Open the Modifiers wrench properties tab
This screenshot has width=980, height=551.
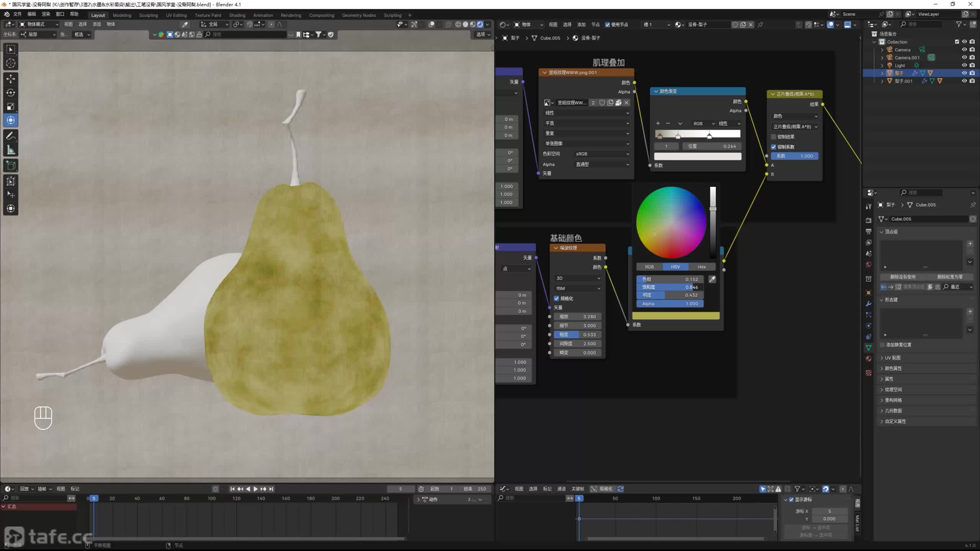click(x=869, y=304)
